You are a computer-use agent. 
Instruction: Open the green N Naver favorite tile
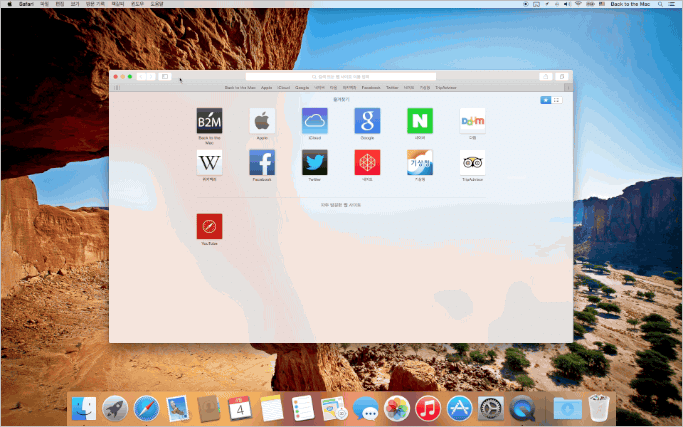(x=420, y=121)
